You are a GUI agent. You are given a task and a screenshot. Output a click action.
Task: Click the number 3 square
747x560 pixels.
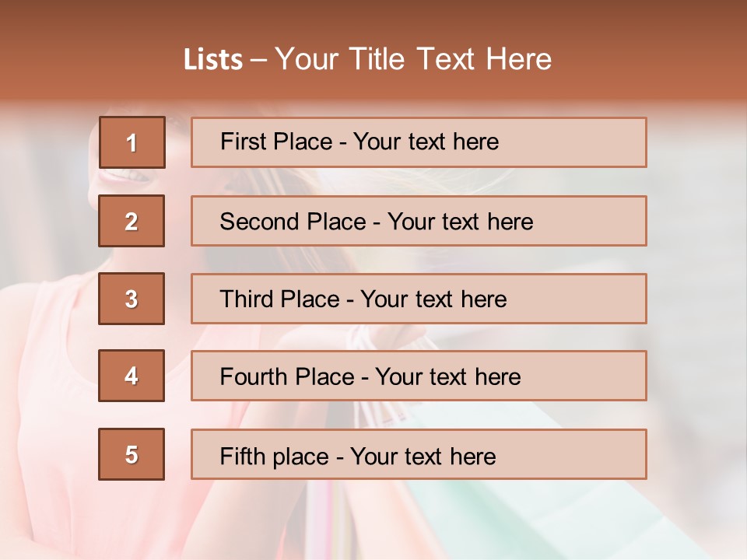tap(132, 299)
